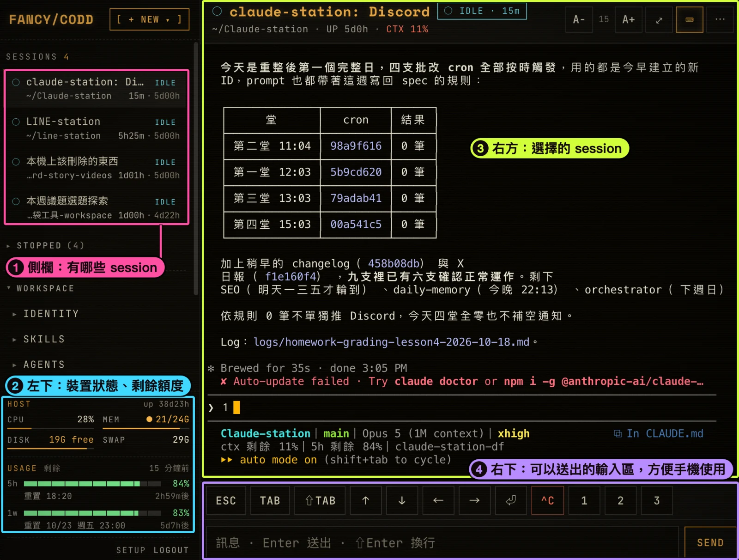Click the down arrow key button
The image size is (739, 560).
[402, 500]
